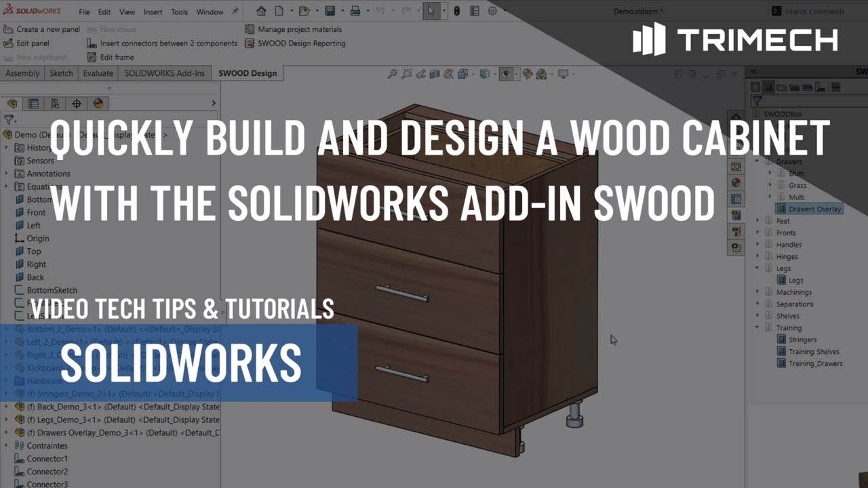Select the FeatureManager Design Tree tab
Screen dimensions: 868x488
click(x=12, y=104)
